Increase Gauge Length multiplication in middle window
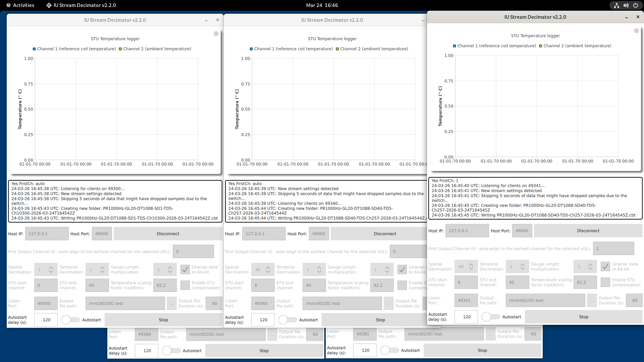Image resolution: width=644 pixels, height=362 pixels. 387,267
